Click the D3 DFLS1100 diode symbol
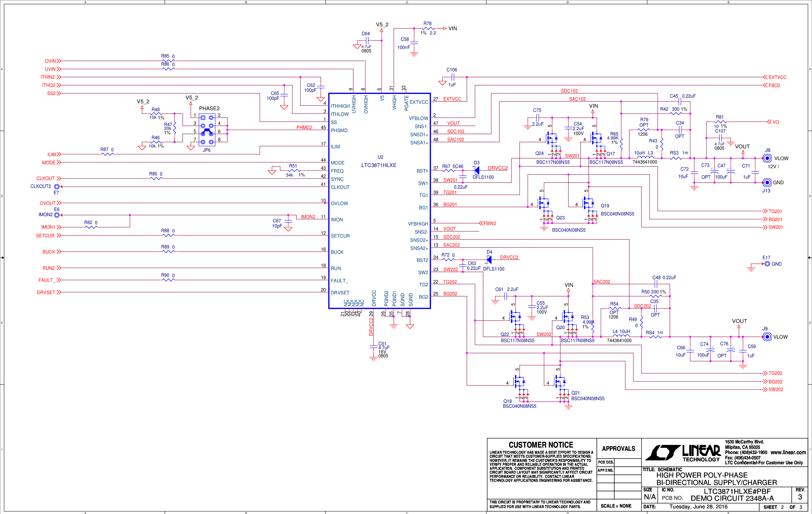This screenshot has height=514, width=812. [476, 170]
